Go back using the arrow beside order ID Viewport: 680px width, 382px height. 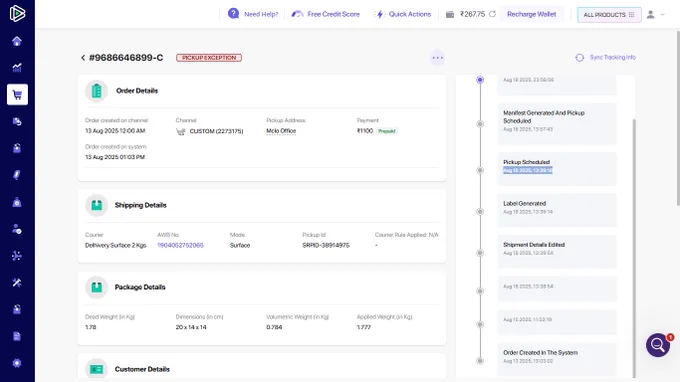(x=83, y=58)
